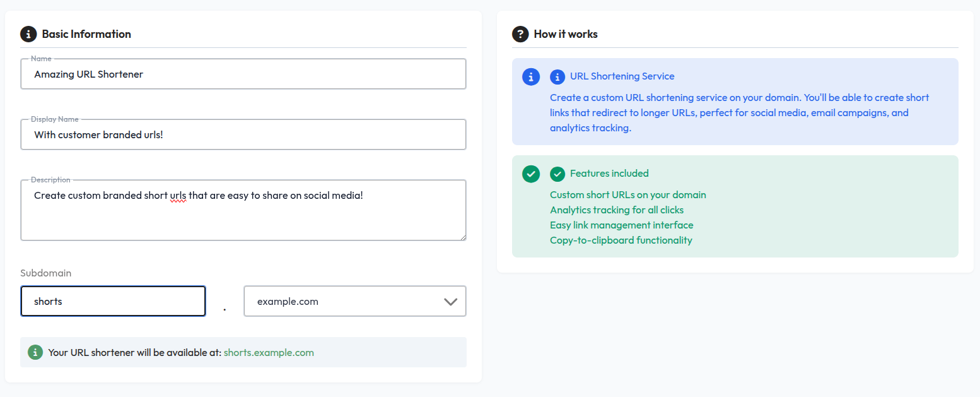This screenshot has width=980, height=397.
Task: Click the Description textarea resize handle
Action: tap(463, 237)
